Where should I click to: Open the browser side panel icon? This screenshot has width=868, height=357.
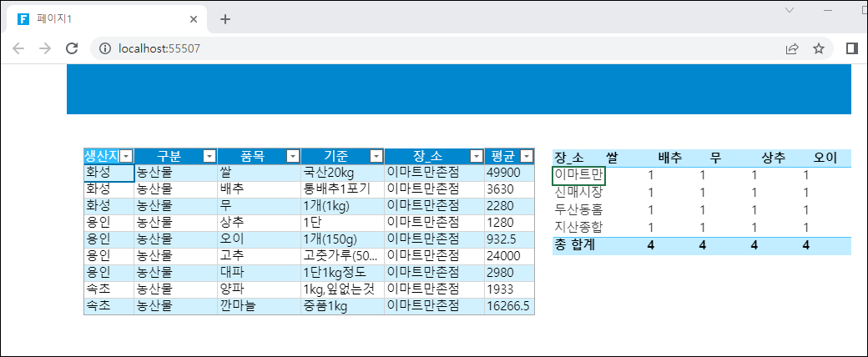point(851,48)
